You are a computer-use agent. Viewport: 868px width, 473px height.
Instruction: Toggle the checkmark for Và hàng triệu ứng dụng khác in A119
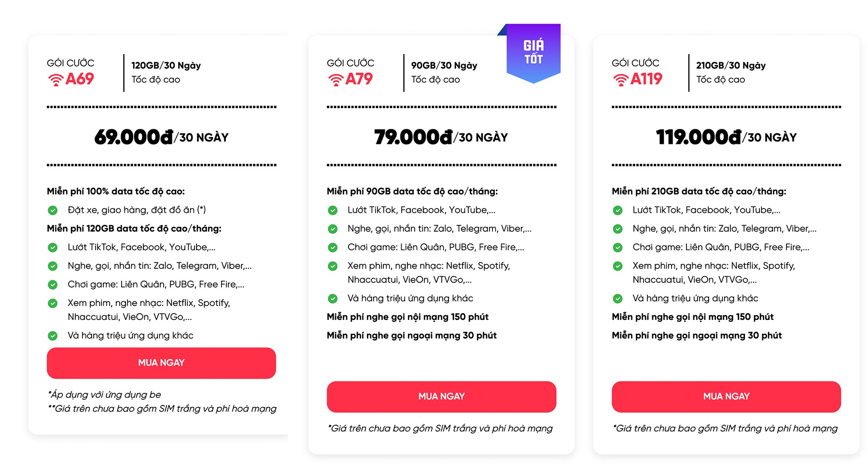coord(617,298)
